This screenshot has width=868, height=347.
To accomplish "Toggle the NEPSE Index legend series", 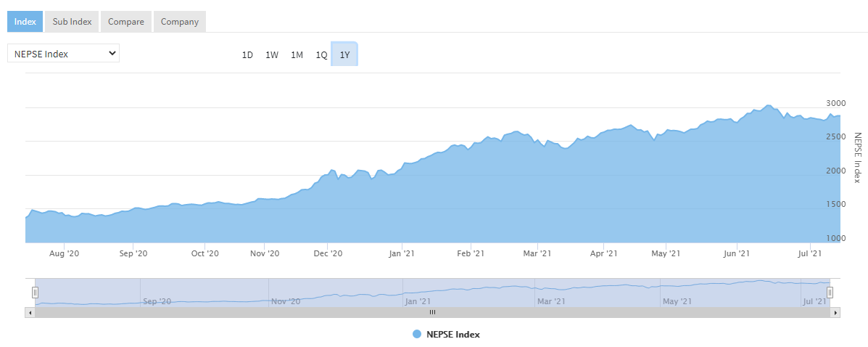I will (x=452, y=334).
